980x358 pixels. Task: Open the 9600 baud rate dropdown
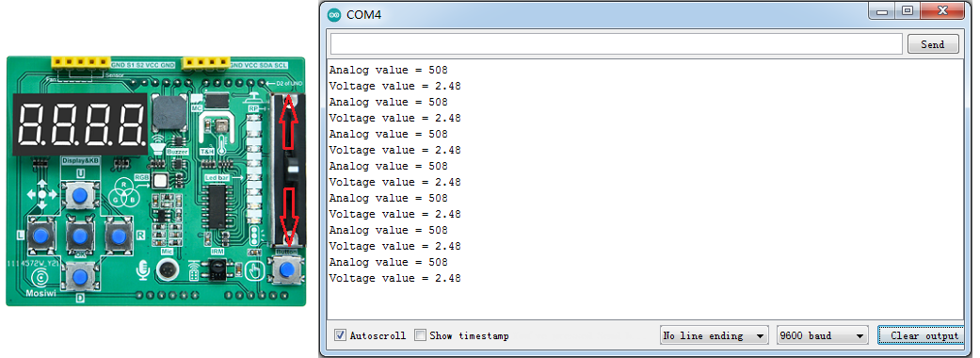click(x=823, y=335)
